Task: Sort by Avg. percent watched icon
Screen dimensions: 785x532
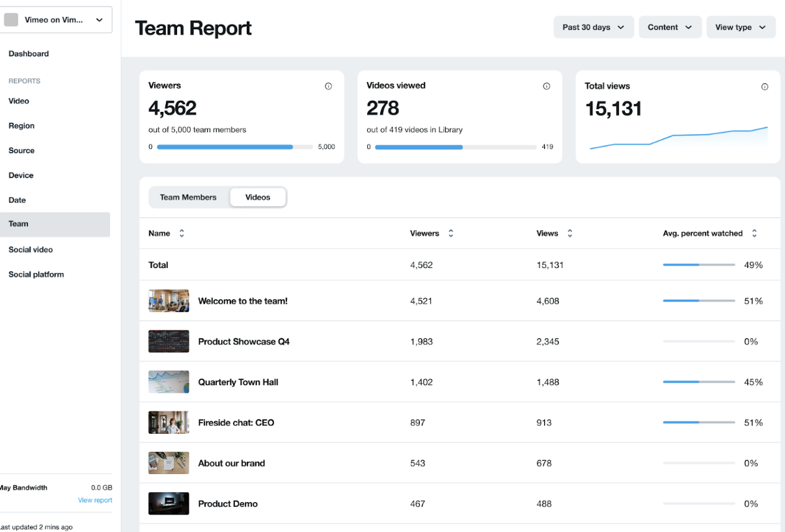Action: (x=754, y=233)
